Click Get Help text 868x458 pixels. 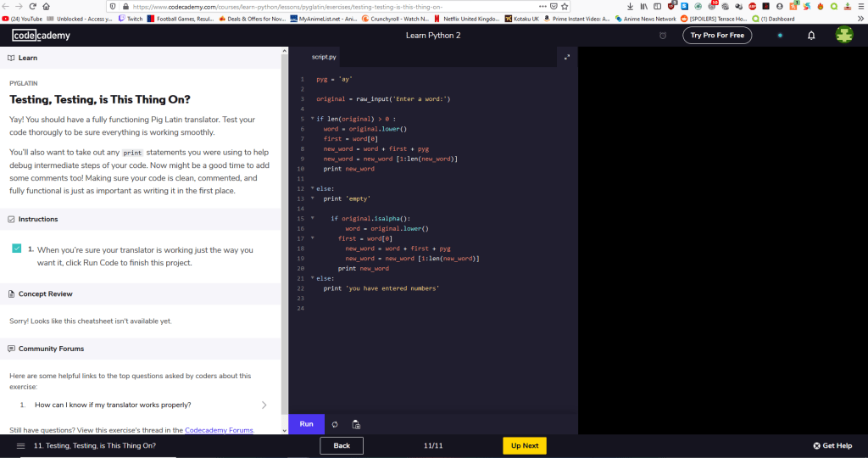click(837, 446)
